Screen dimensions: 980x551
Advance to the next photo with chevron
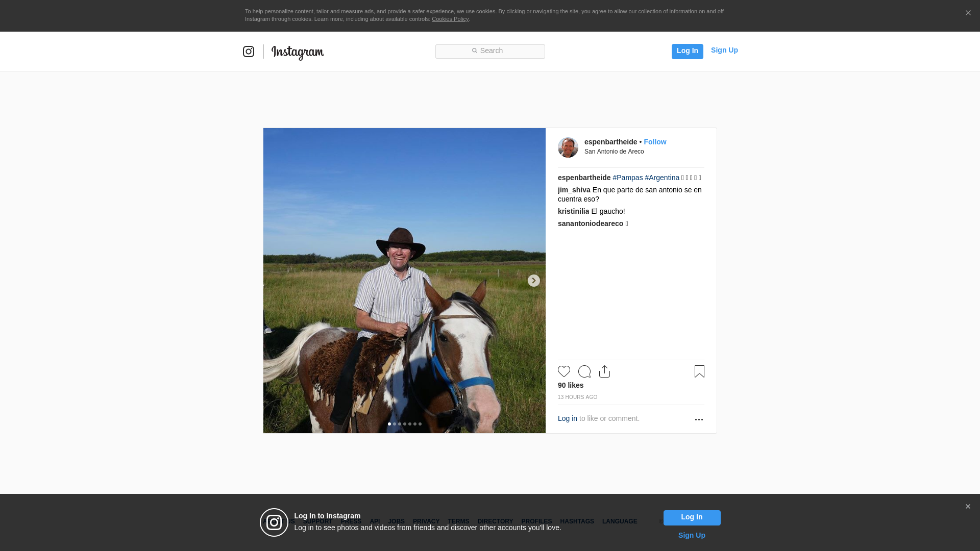(533, 281)
